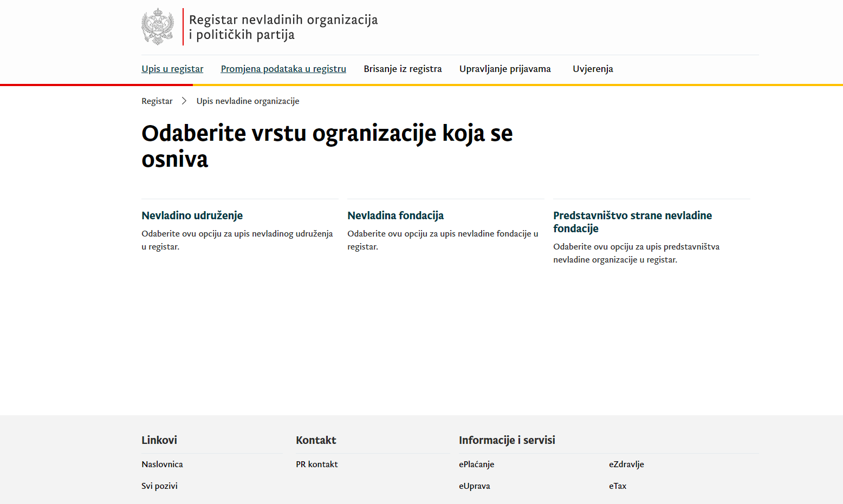
Task: Go to Promjena podataka u registru
Action: click(283, 69)
